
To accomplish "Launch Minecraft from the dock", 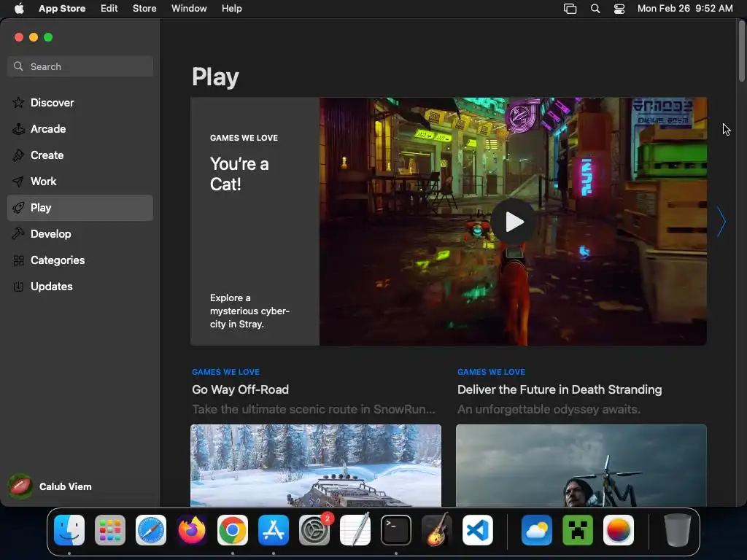I will click(x=578, y=529).
